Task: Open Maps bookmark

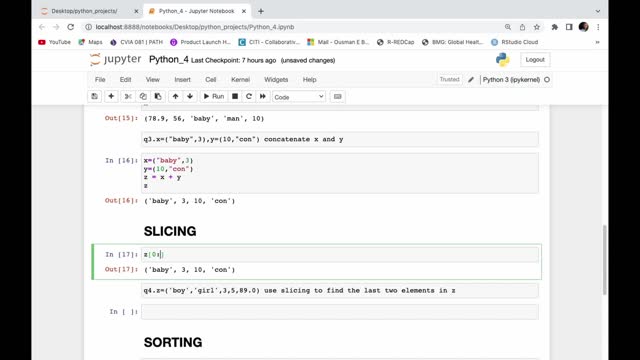Action: click(x=90, y=42)
